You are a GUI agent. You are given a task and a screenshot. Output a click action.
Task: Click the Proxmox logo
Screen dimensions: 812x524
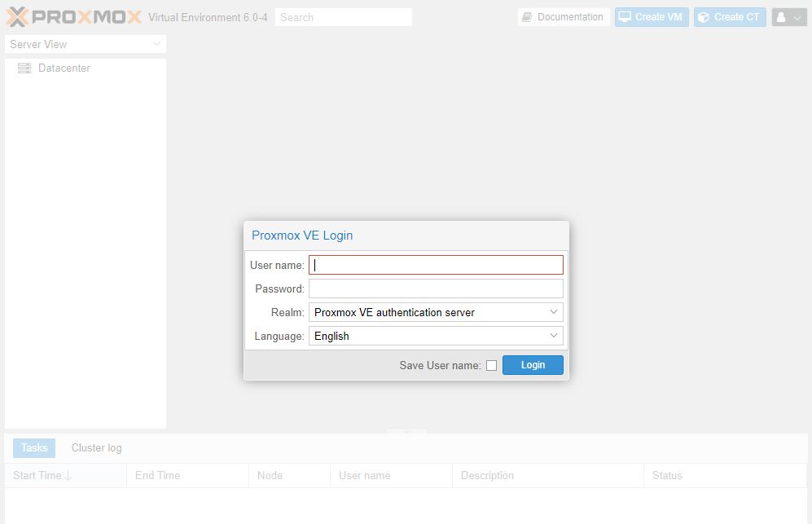[x=73, y=17]
